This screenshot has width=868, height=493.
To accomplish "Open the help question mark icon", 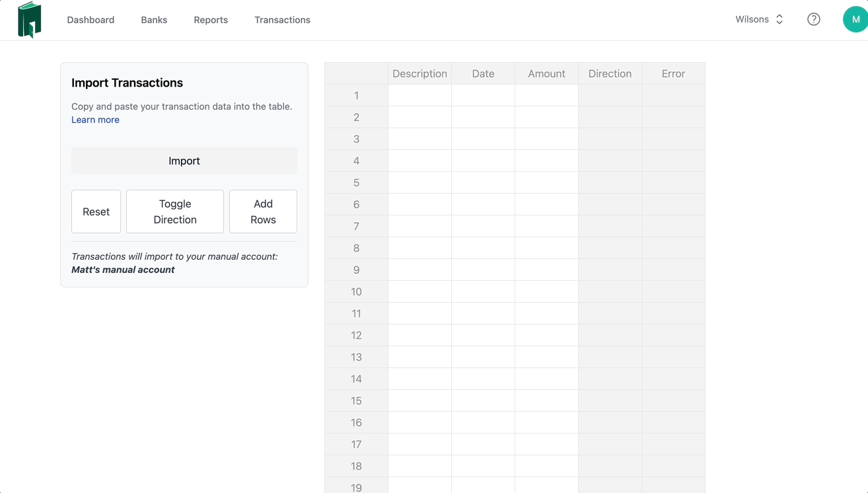I will coord(814,19).
